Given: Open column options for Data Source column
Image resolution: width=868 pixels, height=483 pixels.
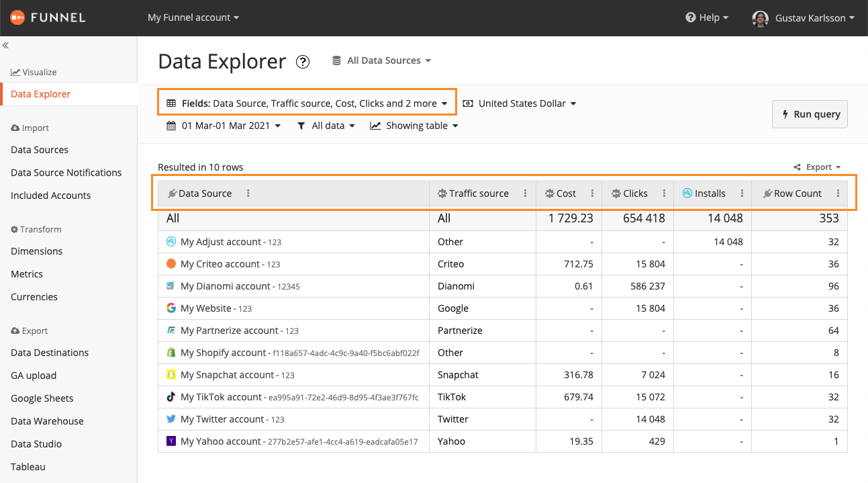Looking at the screenshot, I should tap(248, 193).
